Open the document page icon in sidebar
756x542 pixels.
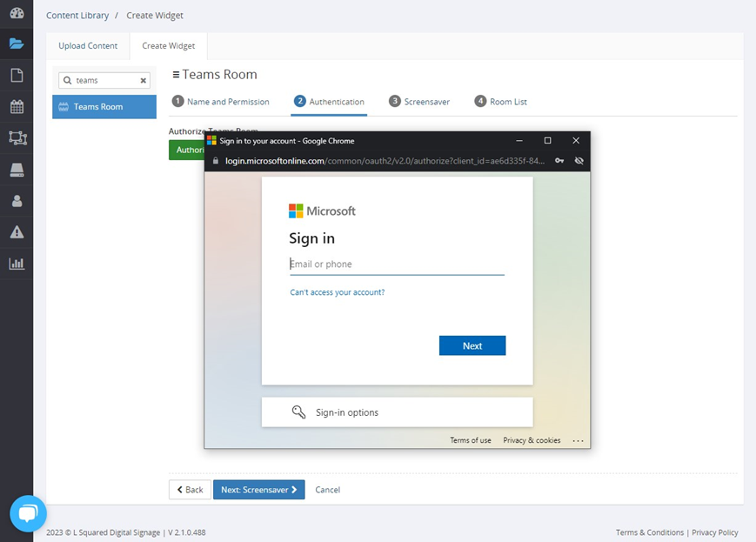(x=17, y=75)
